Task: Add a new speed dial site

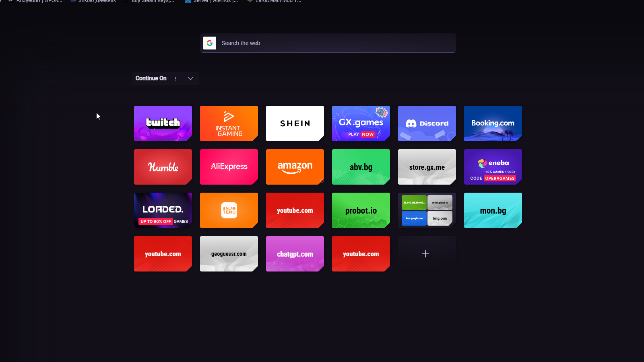Action: (x=427, y=254)
